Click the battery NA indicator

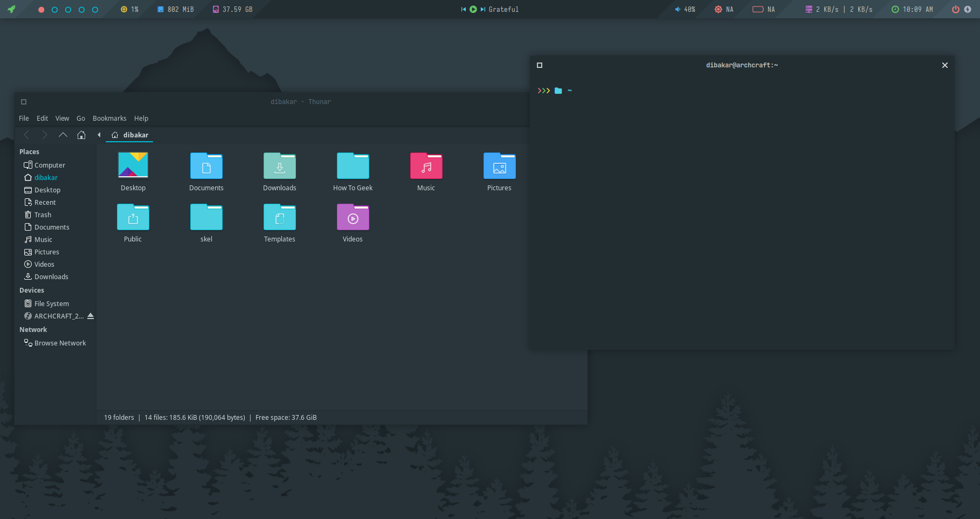pyautogui.click(x=764, y=9)
